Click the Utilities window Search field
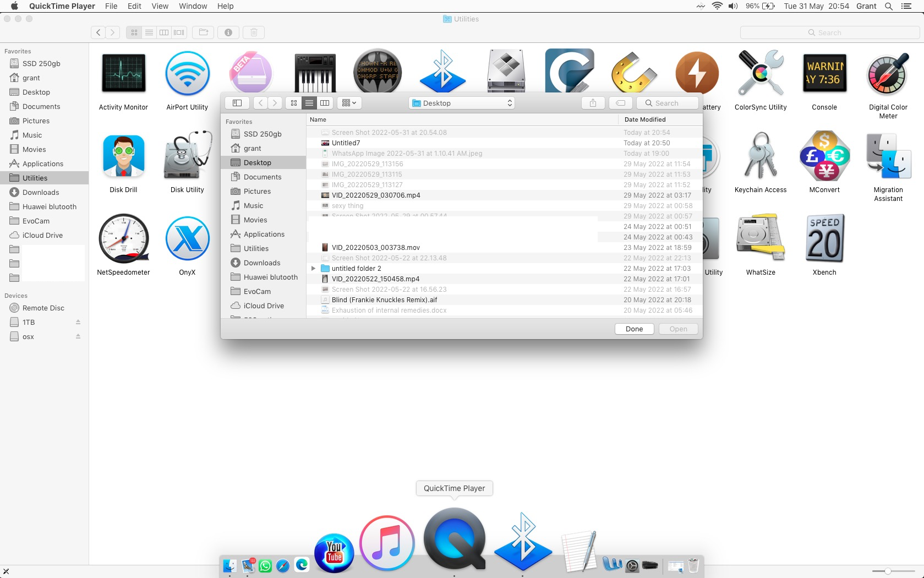The image size is (924, 578). (829, 32)
